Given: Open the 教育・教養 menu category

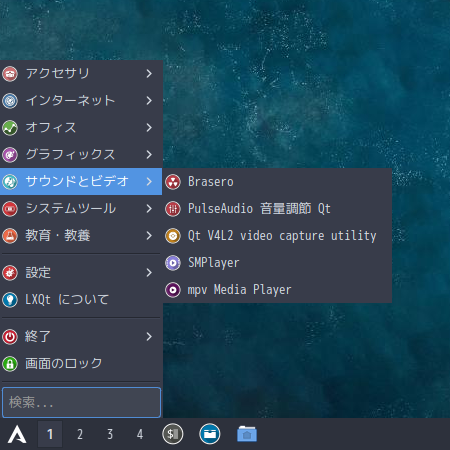Looking at the screenshot, I should point(81,236).
